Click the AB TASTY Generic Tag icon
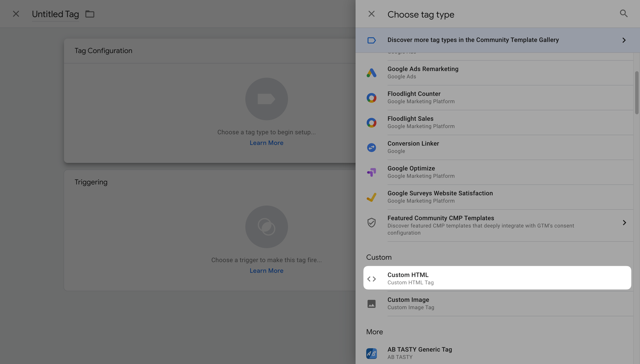The height and width of the screenshot is (364, 640). (371, 353)
